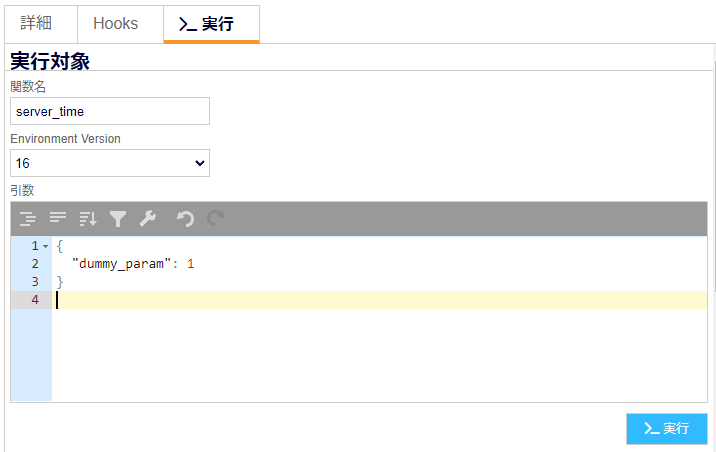This screenshot has width=716, height=452.
Task: Click the vertical scrollbar on right edge
Action: point(714,177)
